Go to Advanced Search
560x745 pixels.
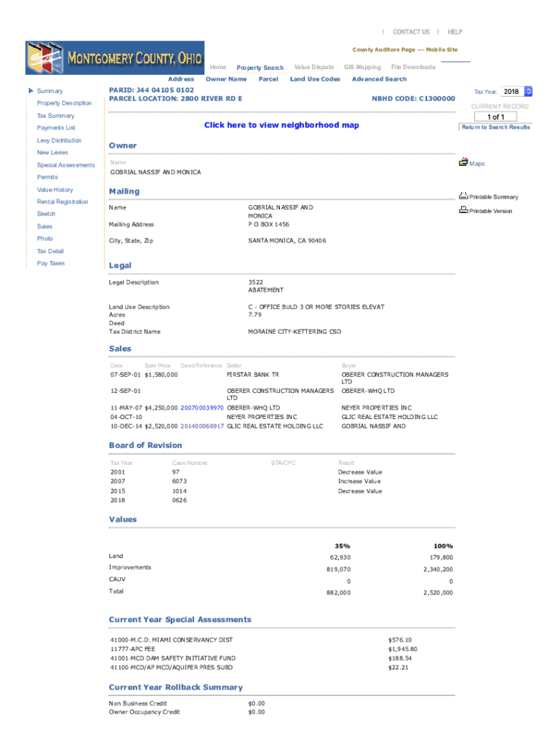379,79
